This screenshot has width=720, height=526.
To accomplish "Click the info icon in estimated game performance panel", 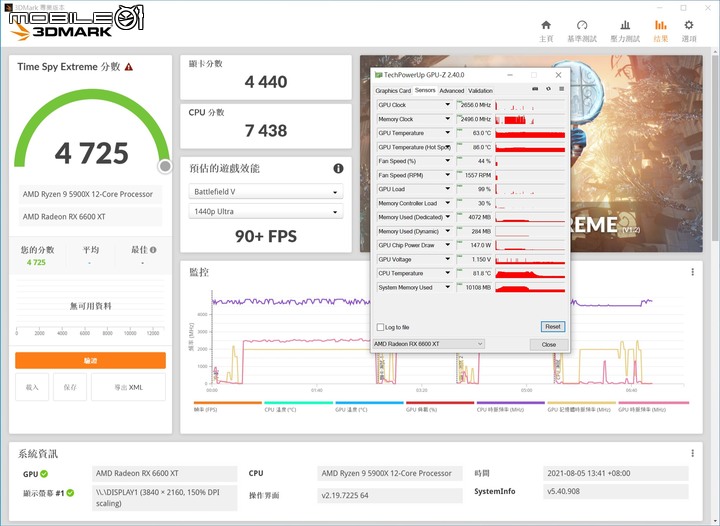I will (x=338, y=168).
